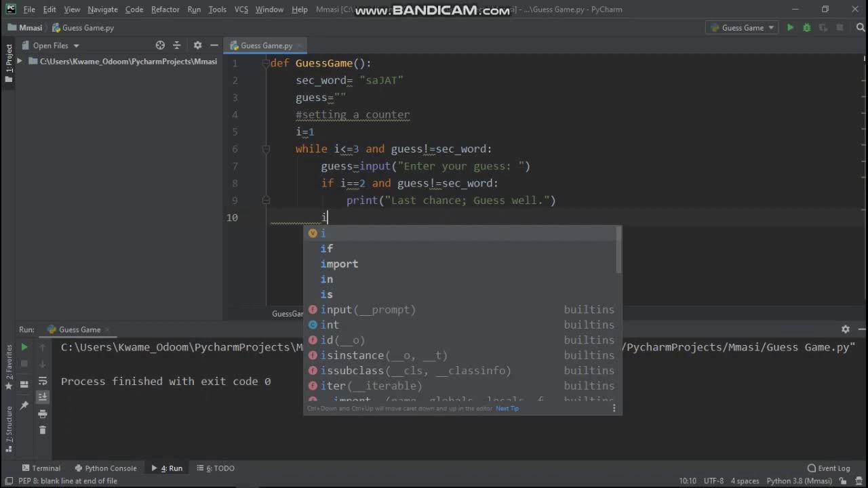Toggle soft-wrap in Run output
The width and height of the screenshot is (868, 488).
(43, 381)
